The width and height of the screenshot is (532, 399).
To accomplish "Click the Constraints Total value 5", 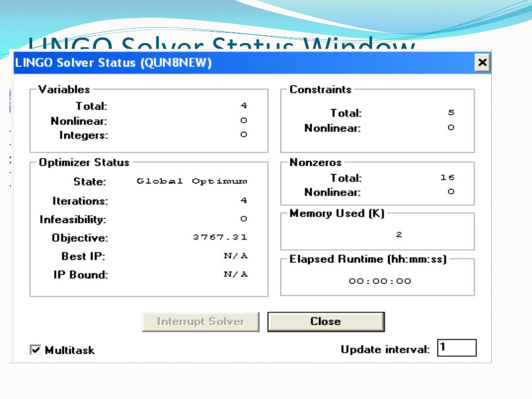I will coord(451,112).
